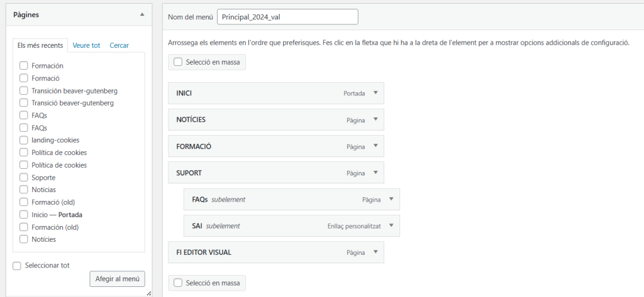Click the Nom del menú text field
The image size is (644, 297).
[287, 17]
